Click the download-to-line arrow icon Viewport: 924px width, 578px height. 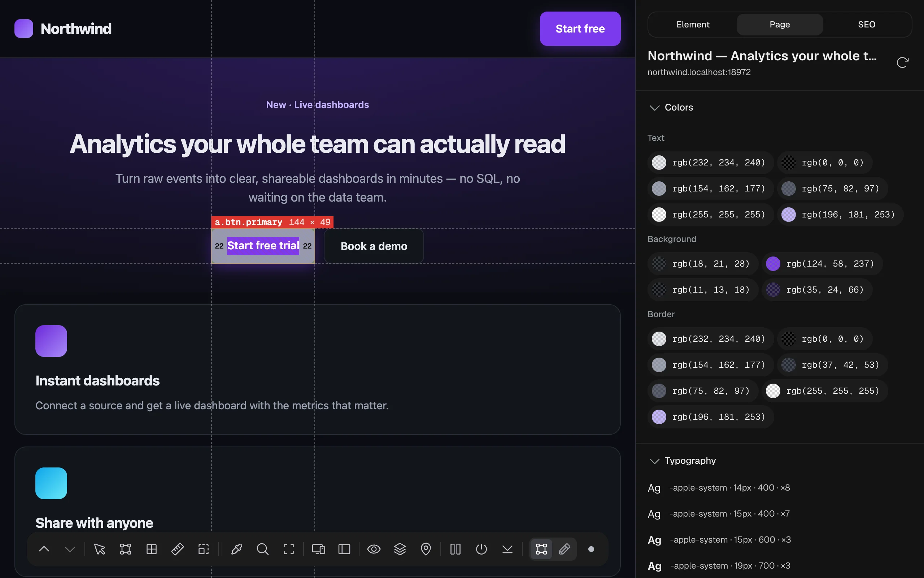pyautogui.click(x=507, y=549)
